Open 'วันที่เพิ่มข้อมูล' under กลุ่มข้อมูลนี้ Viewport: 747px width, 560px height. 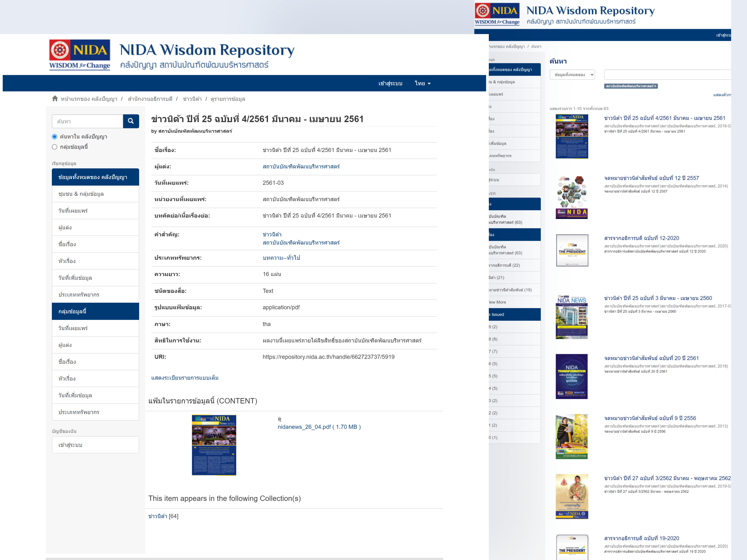click(95, 395)
